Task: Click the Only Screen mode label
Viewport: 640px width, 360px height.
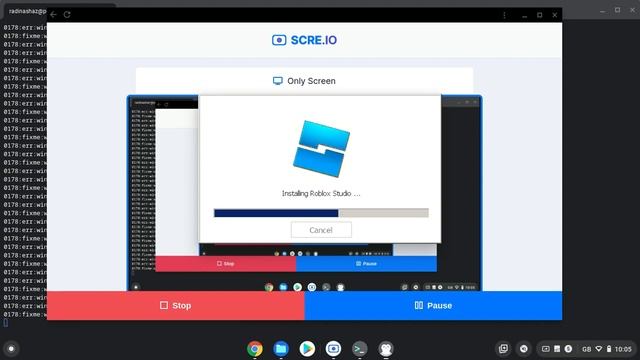Action: click(x=311, y=81)
